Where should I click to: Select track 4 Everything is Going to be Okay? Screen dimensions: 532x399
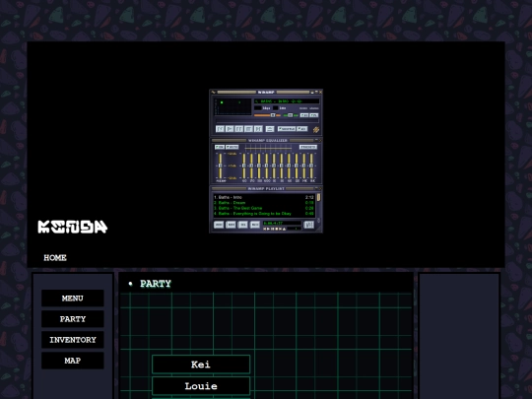(264, 214)
